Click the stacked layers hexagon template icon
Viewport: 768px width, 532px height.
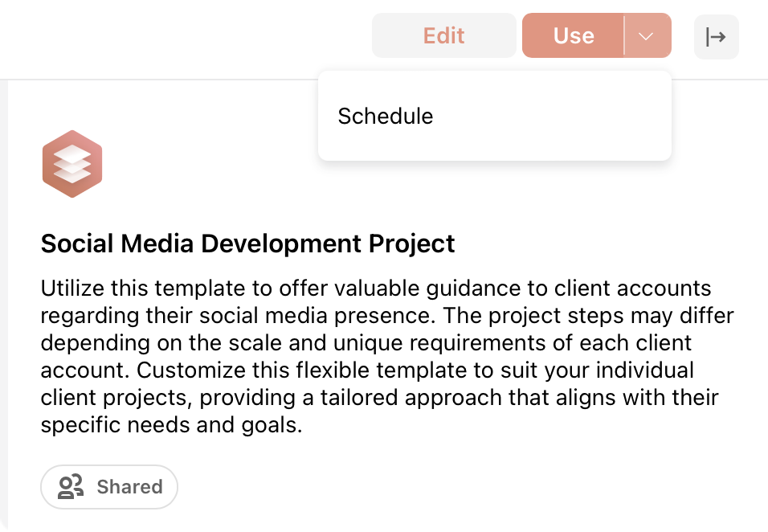pos(72,164)
